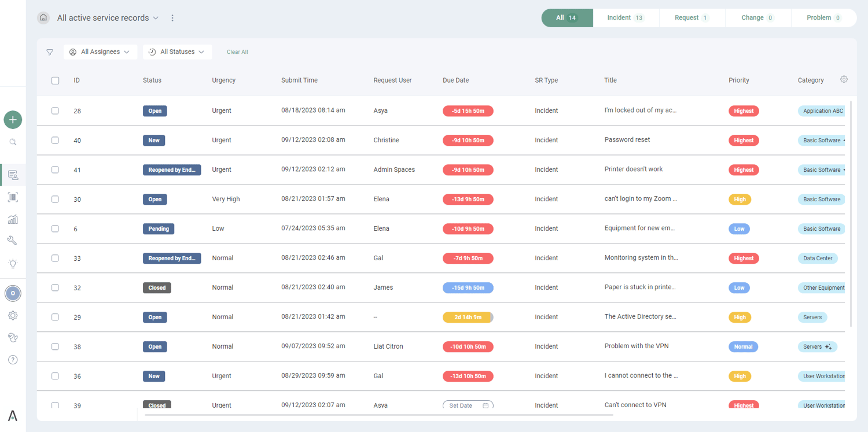Click the column settings gear above the Category column
Viewport: 868px width, 432px height.
844,79
